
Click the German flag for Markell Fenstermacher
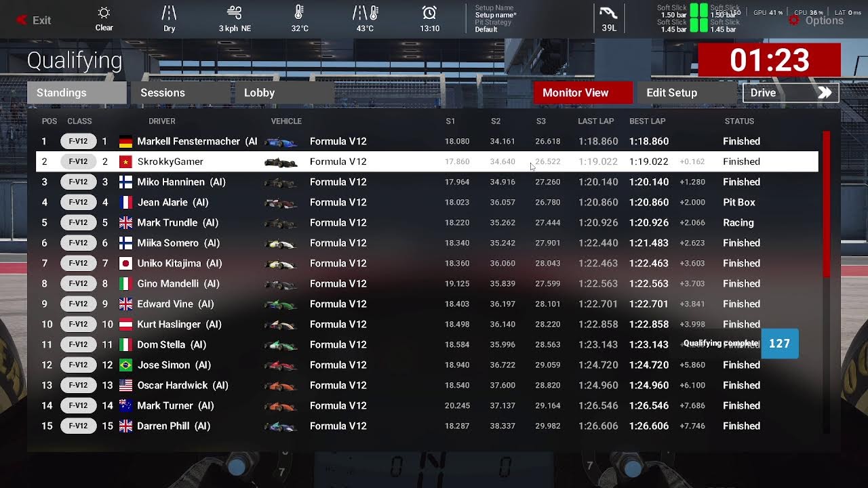125,142
